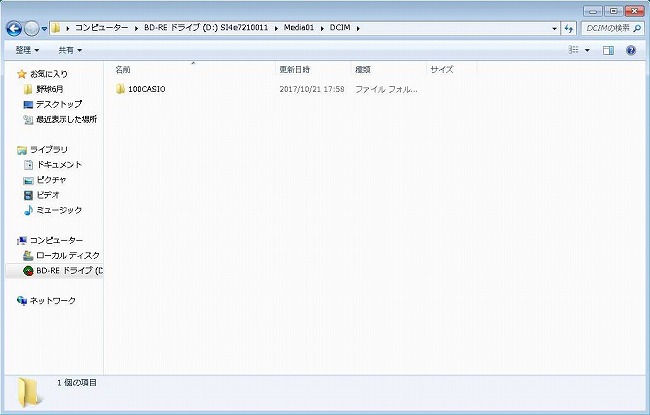Image resolution: width=650 pixels, height=415 pixels.
Task: Expand the view options dropdown arrow
Action: 588,50
